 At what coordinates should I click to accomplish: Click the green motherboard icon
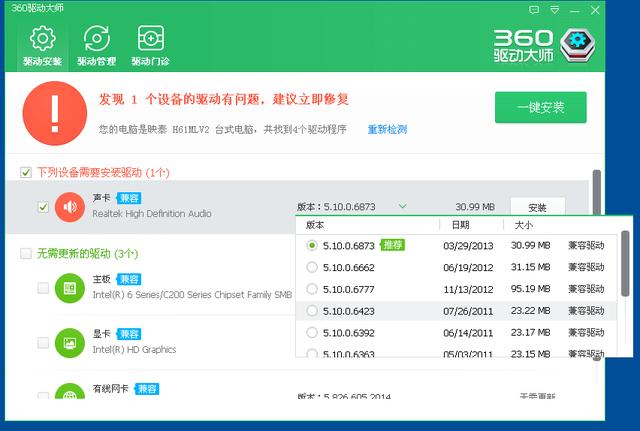coord(70,288)
